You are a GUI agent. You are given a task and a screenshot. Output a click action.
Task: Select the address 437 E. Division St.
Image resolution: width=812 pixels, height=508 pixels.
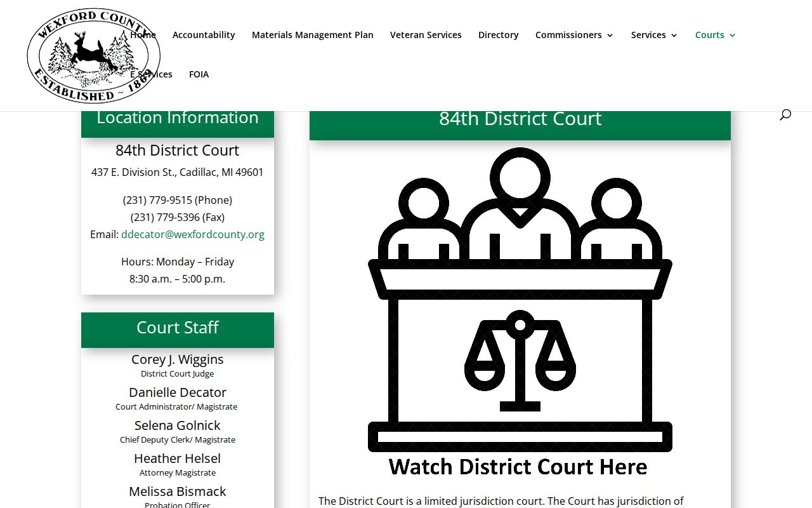click(178, 172)
